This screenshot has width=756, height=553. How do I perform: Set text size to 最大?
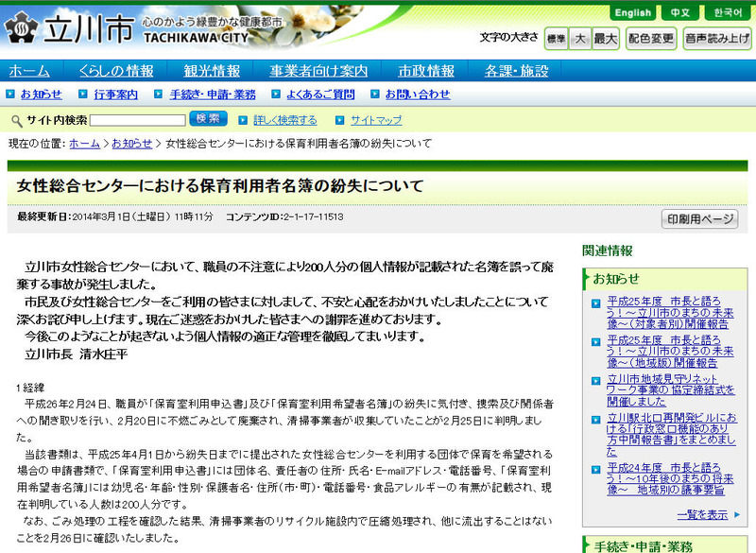606,38
